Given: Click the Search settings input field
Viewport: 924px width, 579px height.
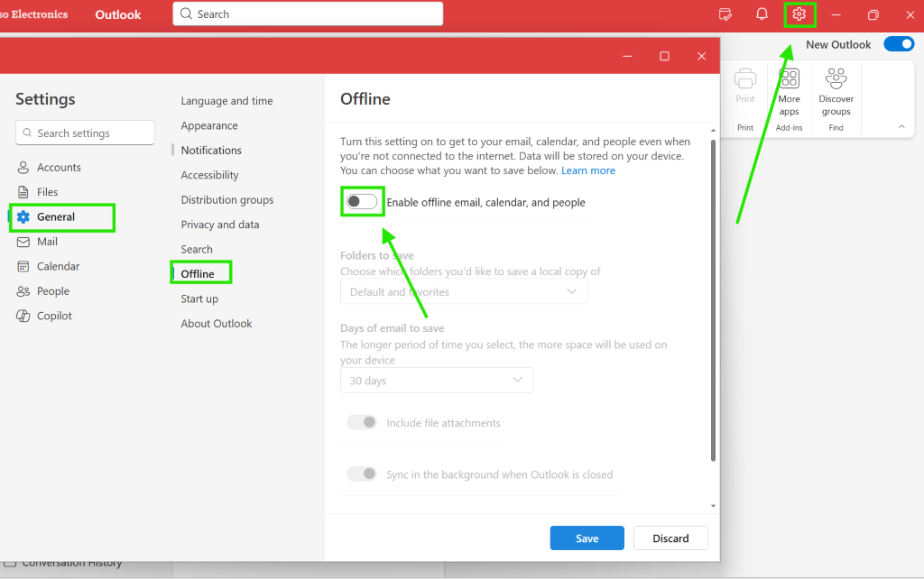Looking at the screenshot, I should [85, 133].
